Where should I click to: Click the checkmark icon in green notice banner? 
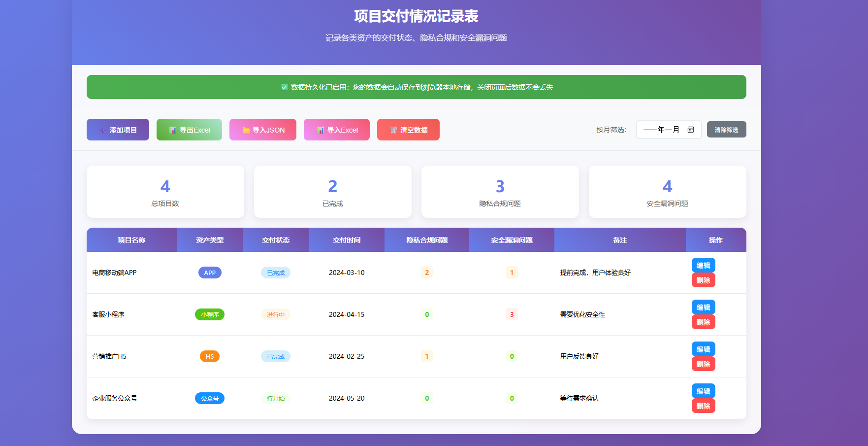click(284, 87)
